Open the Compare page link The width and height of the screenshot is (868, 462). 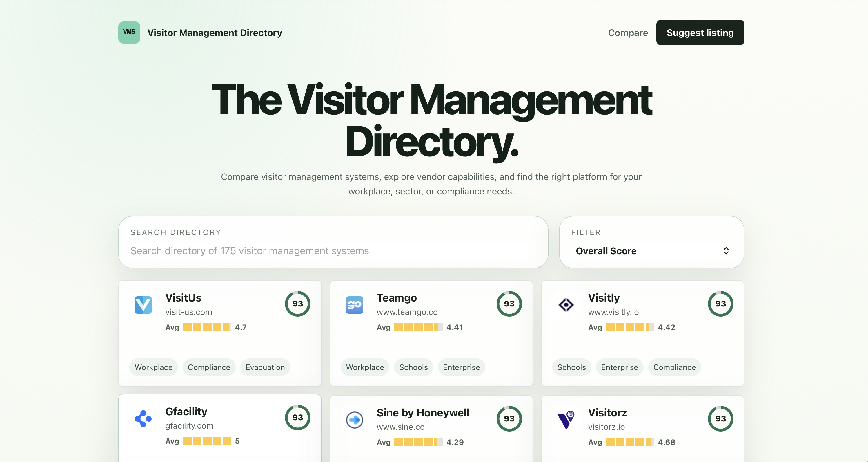point(628,33)
